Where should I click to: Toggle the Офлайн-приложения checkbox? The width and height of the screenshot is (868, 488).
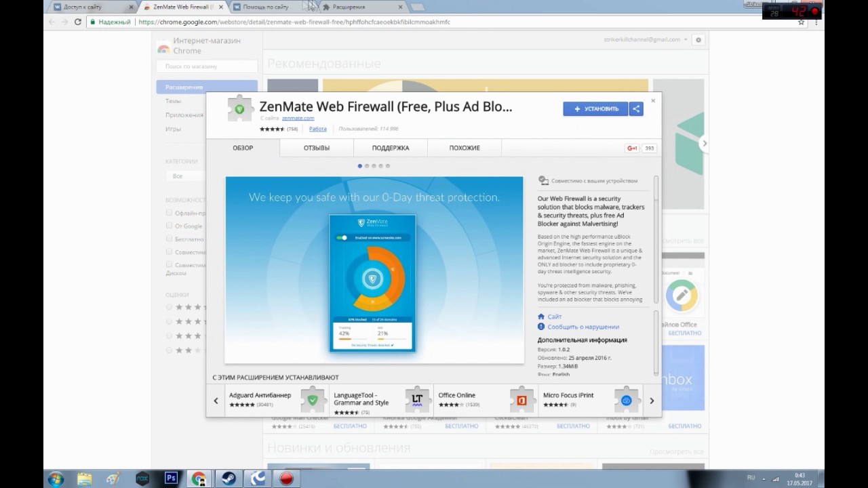click(x=170, y=213)
